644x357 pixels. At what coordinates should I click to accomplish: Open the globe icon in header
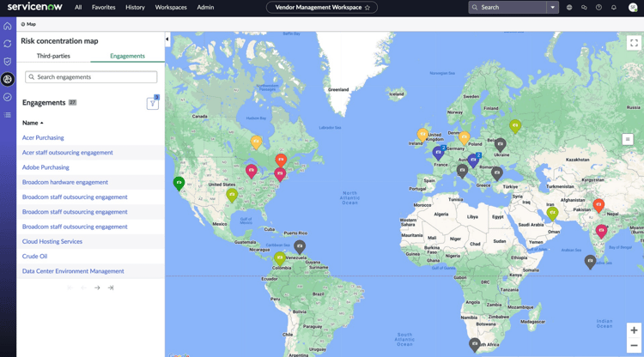tap(568, 8)
